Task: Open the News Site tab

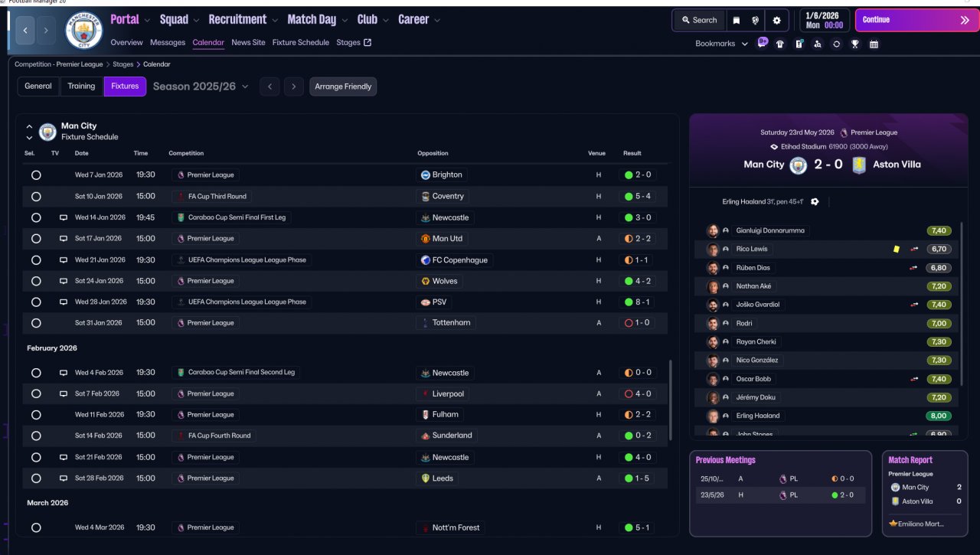Action: tap(248, 43)
